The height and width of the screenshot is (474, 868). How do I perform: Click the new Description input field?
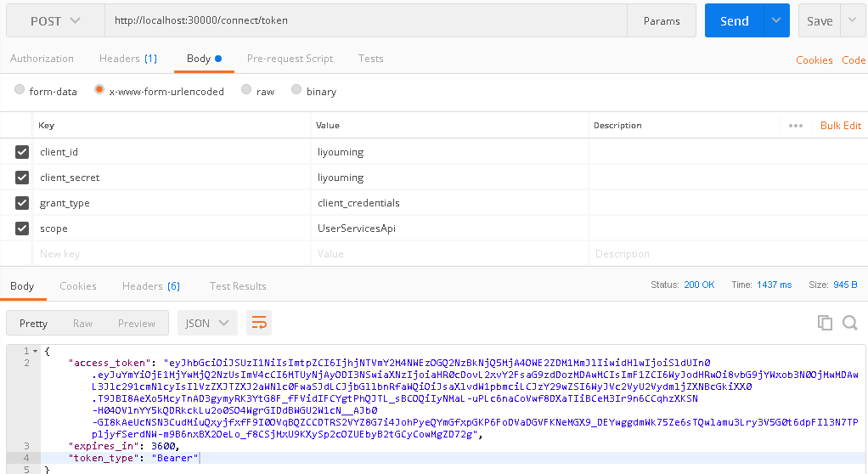(727, 254)
